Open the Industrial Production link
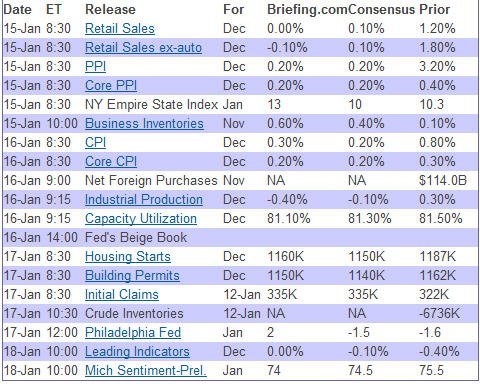480x384 pixels. (144, 200)
